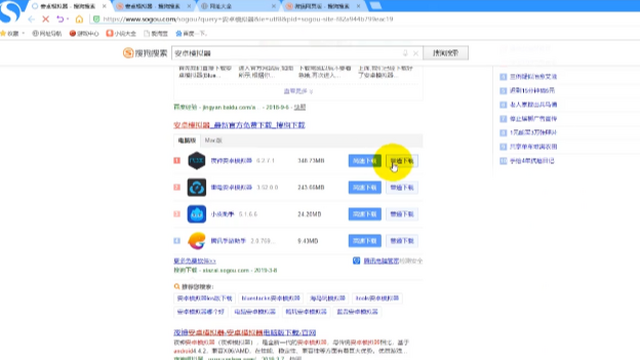Open the emulator link with version 6.2.7.1
640x360 pixels.
tap(231, 161)
